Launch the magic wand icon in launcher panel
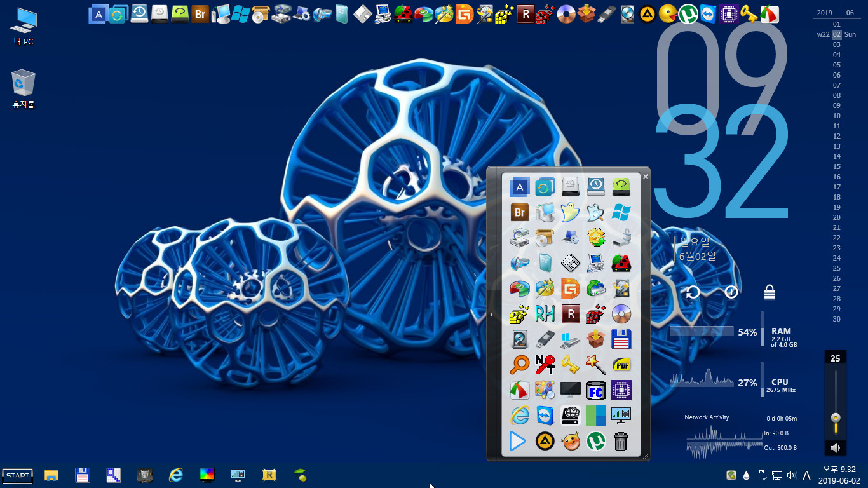The width and height of the screenshot is (868, 488). click(x=596, y=365)
